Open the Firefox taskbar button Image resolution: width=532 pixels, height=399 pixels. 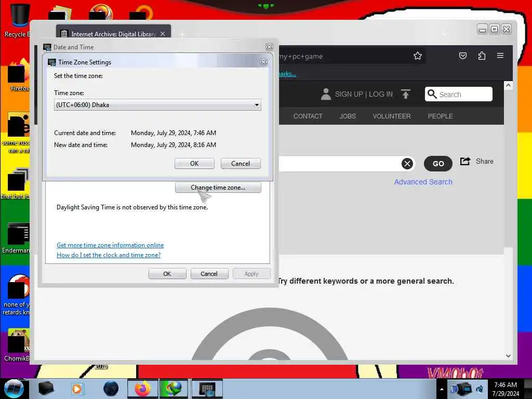(142, 389)
